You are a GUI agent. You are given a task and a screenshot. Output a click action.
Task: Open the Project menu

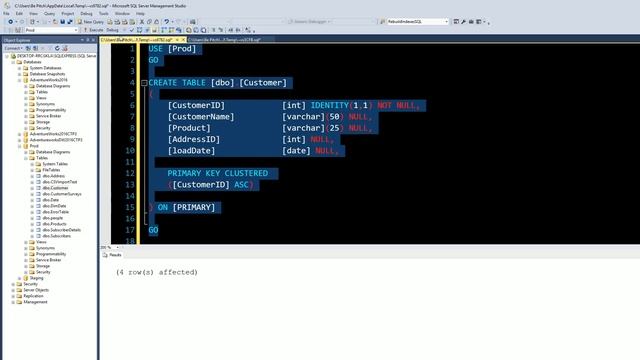(68, 13)
